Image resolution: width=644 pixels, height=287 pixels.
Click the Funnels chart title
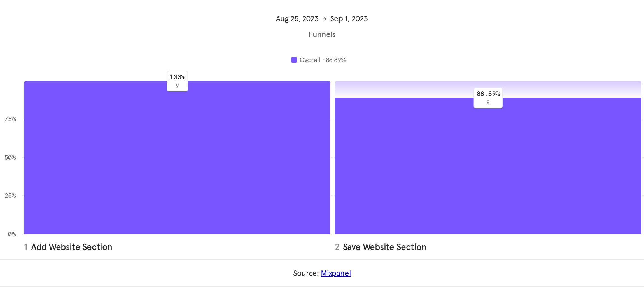(322, 34)
